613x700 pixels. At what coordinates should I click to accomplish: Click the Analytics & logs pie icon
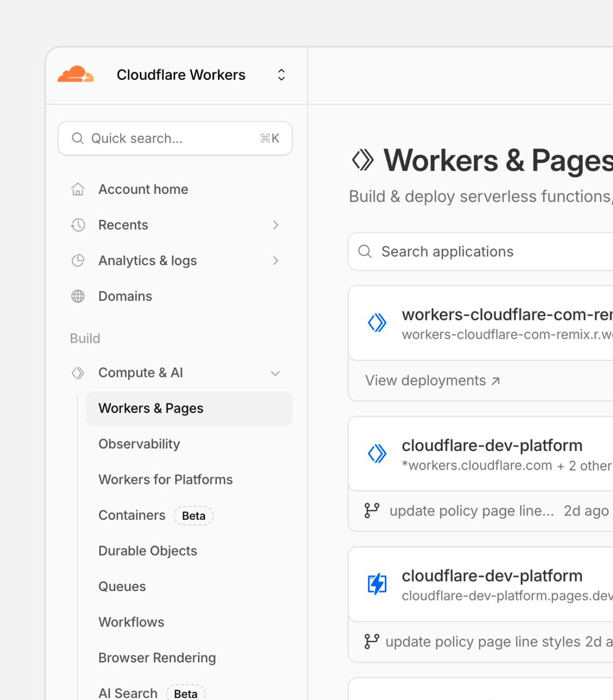tap(78, 260)
